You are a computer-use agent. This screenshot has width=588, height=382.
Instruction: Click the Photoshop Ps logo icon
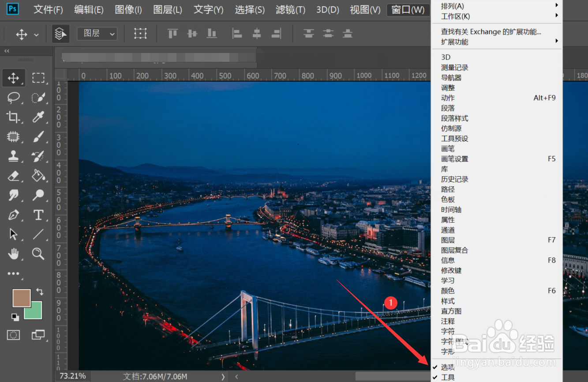pos(13,9)
